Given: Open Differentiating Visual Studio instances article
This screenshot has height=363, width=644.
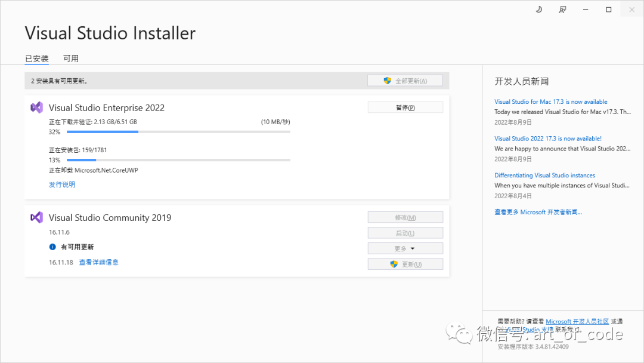Looking at the screenshot, I should click(x=544, y=176).
